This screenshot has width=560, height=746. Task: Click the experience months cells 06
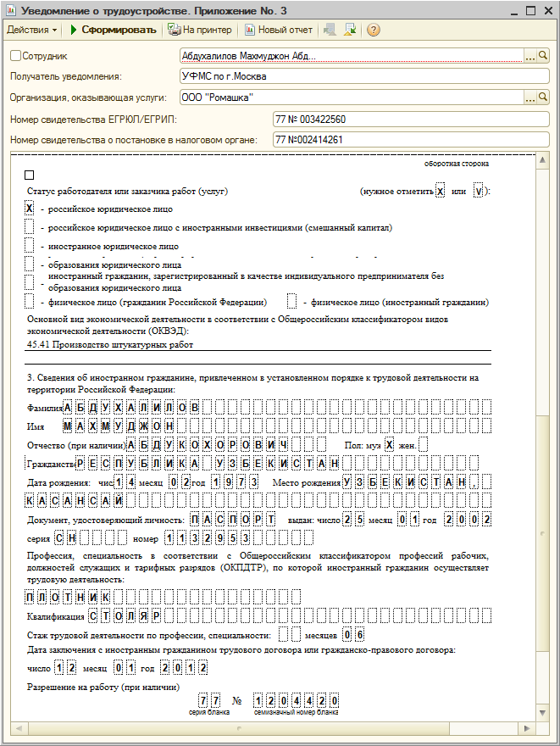pyautogui.click(x=353, y=635)
